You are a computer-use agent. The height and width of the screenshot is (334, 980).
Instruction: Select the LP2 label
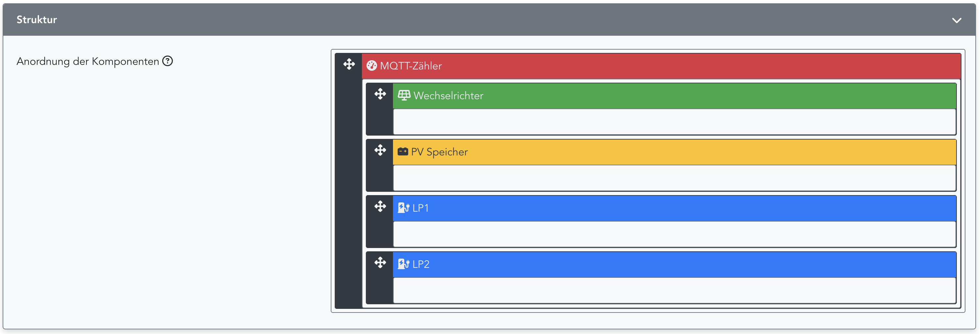421,264
